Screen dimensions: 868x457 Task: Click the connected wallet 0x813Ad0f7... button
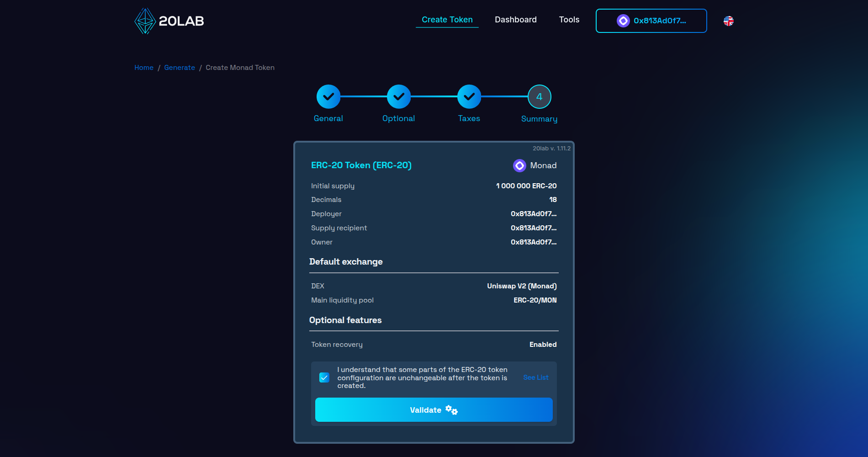[x=651, y=21]
